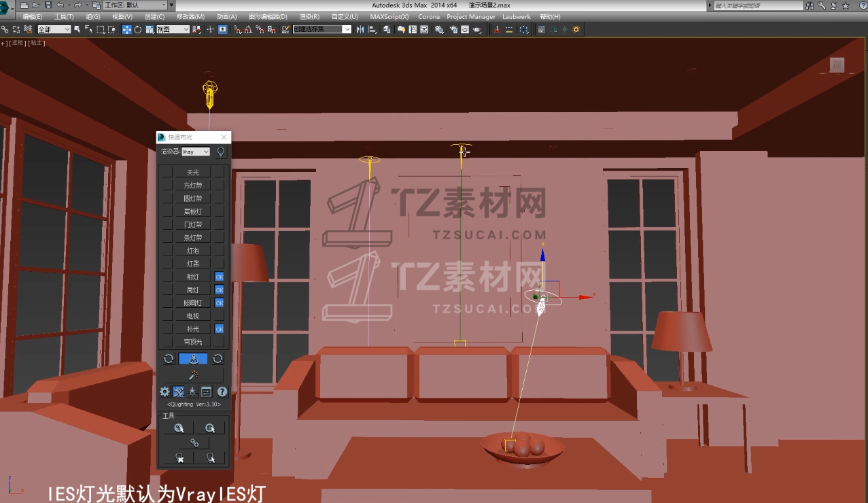
Task: Click the 圆灯带 button
Action: coord(194,198)
